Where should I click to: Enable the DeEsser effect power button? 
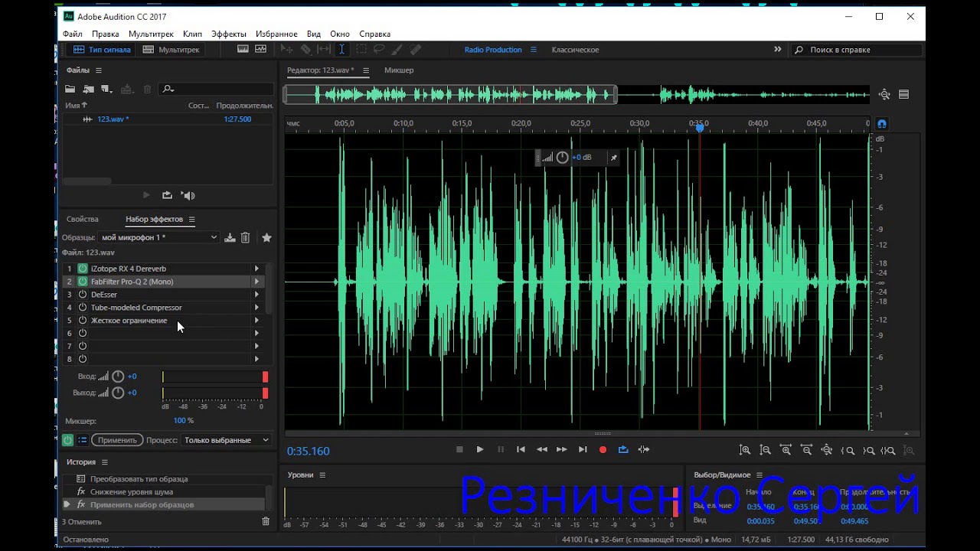click(83, 295)
